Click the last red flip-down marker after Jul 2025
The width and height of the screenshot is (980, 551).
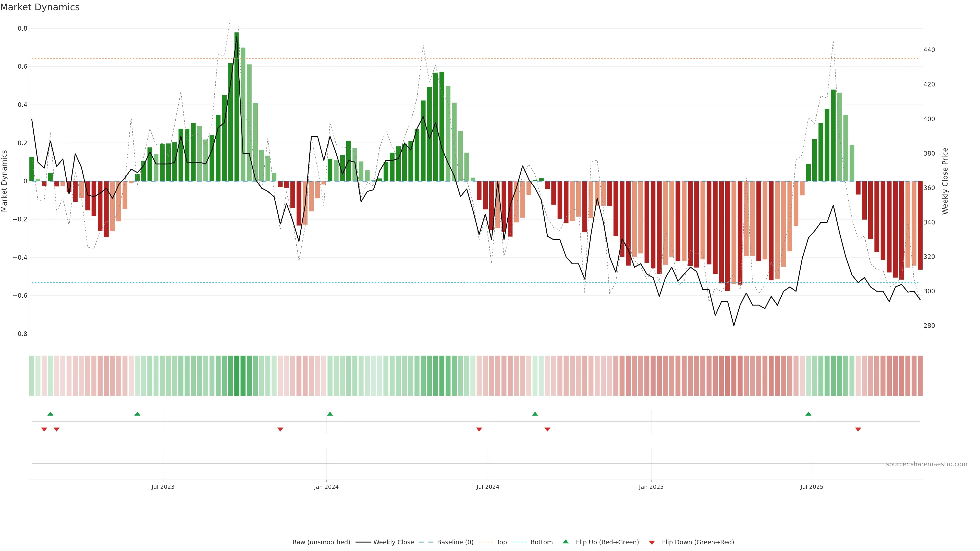coord(858,429)
